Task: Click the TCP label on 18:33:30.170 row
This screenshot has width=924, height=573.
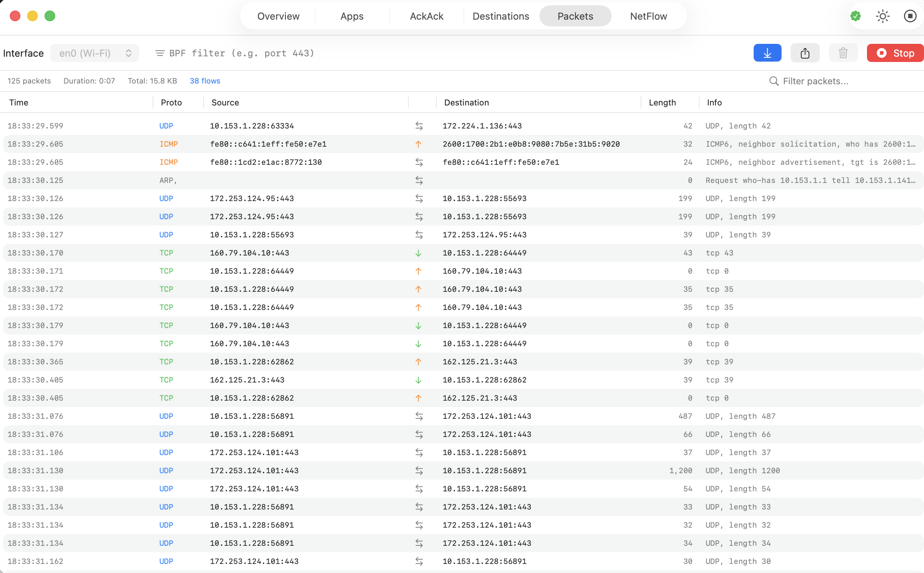Action: (x=166, y=253)
